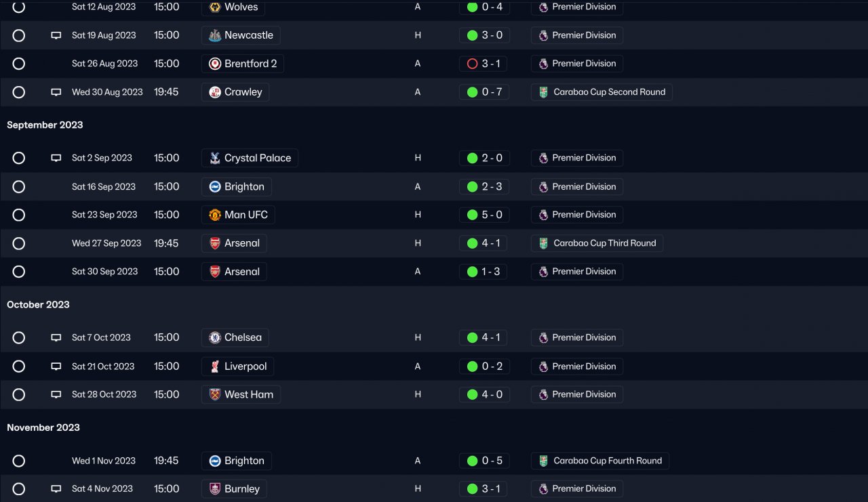Open the Chelsea team button
The height and width of the screenshot is (502, 868).
coord(235,337)
